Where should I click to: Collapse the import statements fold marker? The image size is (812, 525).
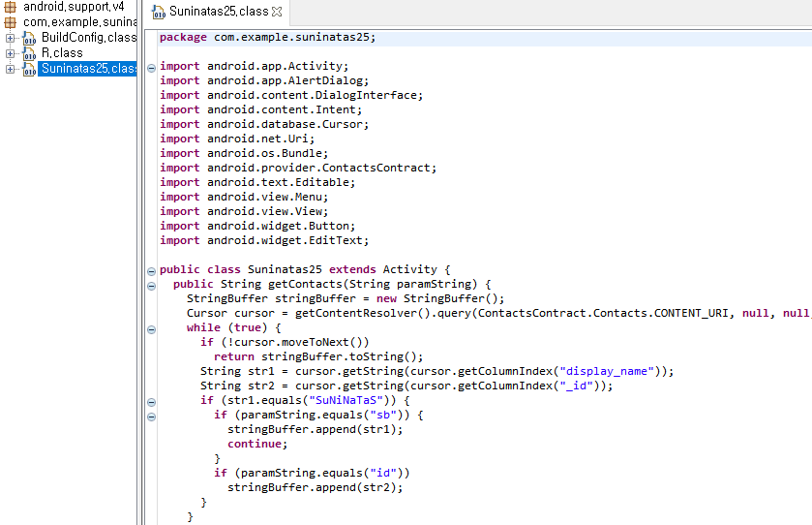(151, 68)
